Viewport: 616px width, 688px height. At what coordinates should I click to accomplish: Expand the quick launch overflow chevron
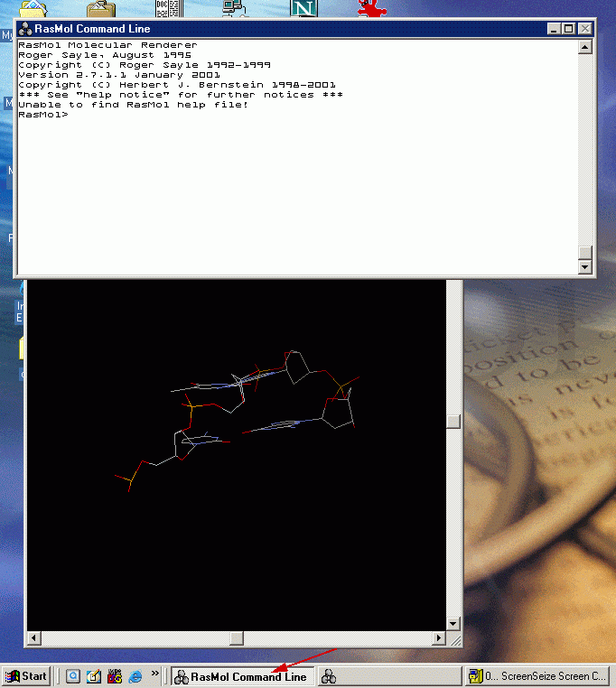pos(155,673)
